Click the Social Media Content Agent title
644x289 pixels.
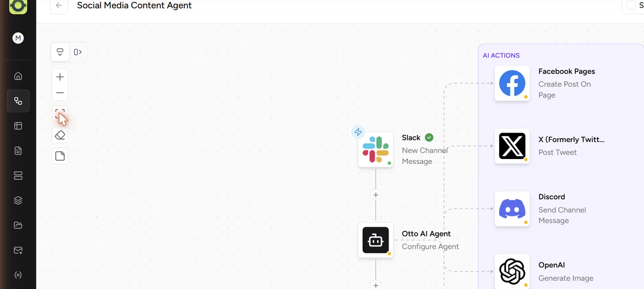click(134, 5)
